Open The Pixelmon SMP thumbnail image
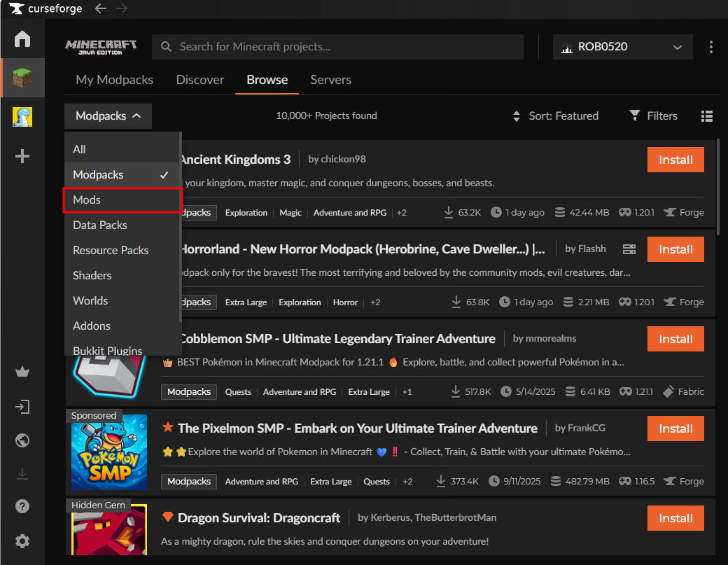 click(109, 452)
